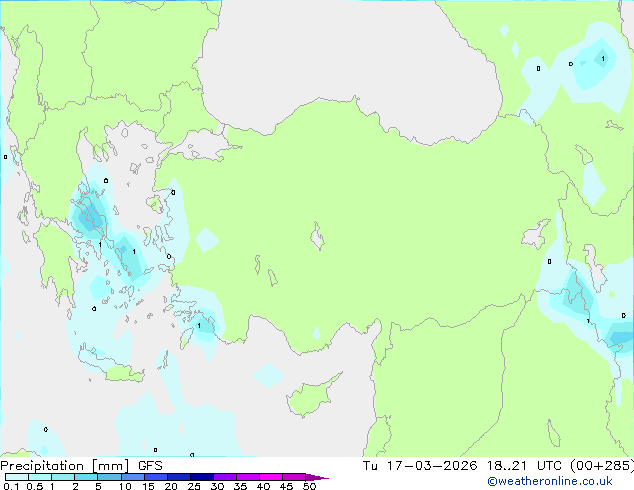Click the arrow tip ending the color scale

(317, 477)
